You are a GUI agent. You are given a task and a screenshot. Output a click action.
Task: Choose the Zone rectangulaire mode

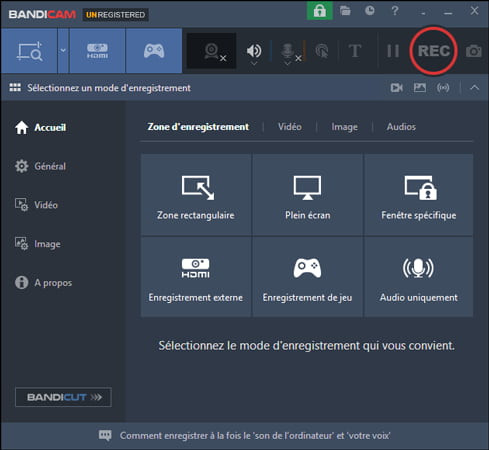click(196, 195)
